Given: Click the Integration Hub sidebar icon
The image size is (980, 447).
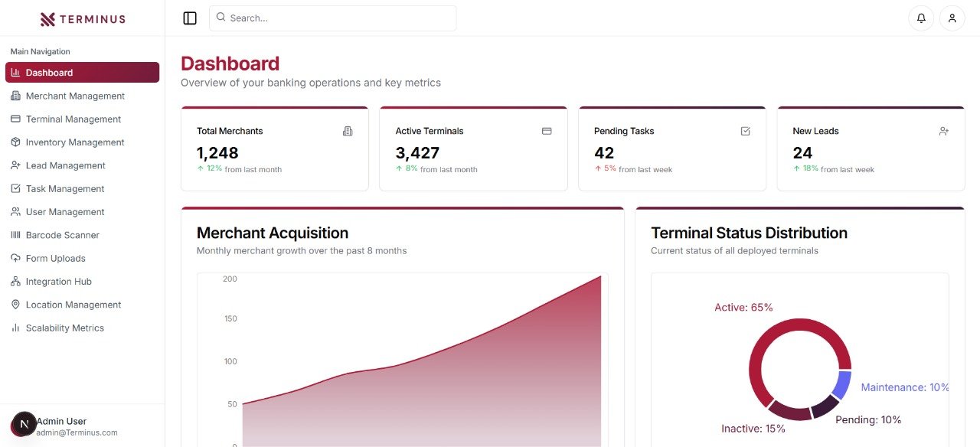Looking at the screenshot, I should point(15,282).
